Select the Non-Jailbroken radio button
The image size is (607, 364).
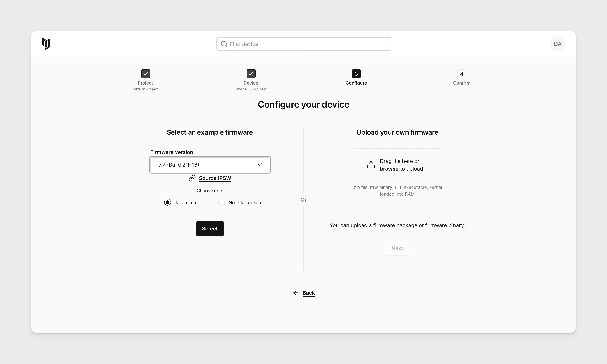(x=221, y=202)
